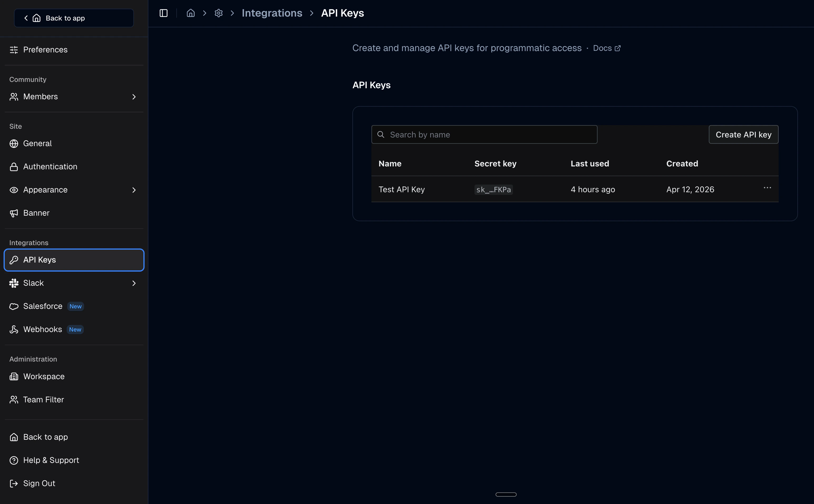This screenshot has width=814, height=504.
Task: Select the Preferences sliders icon
Action: 14,49
